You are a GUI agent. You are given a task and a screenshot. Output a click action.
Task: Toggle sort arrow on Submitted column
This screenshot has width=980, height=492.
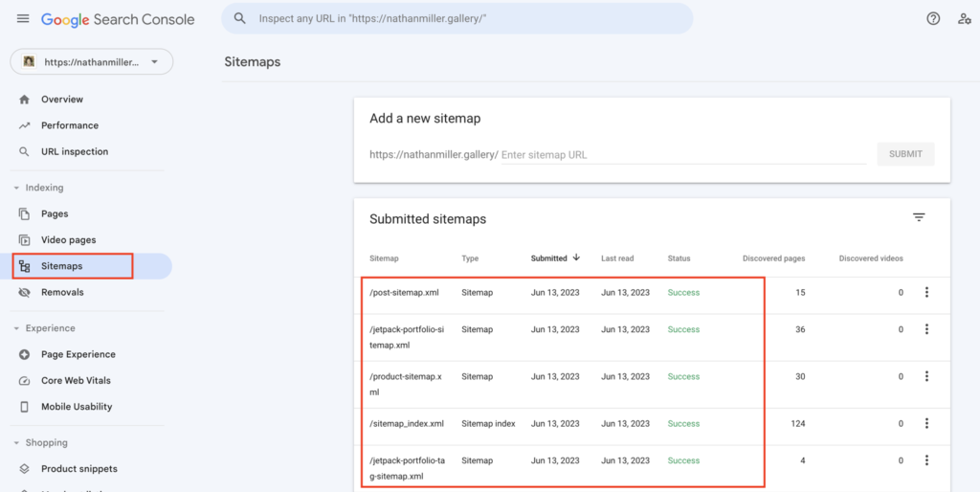(576, 257)
